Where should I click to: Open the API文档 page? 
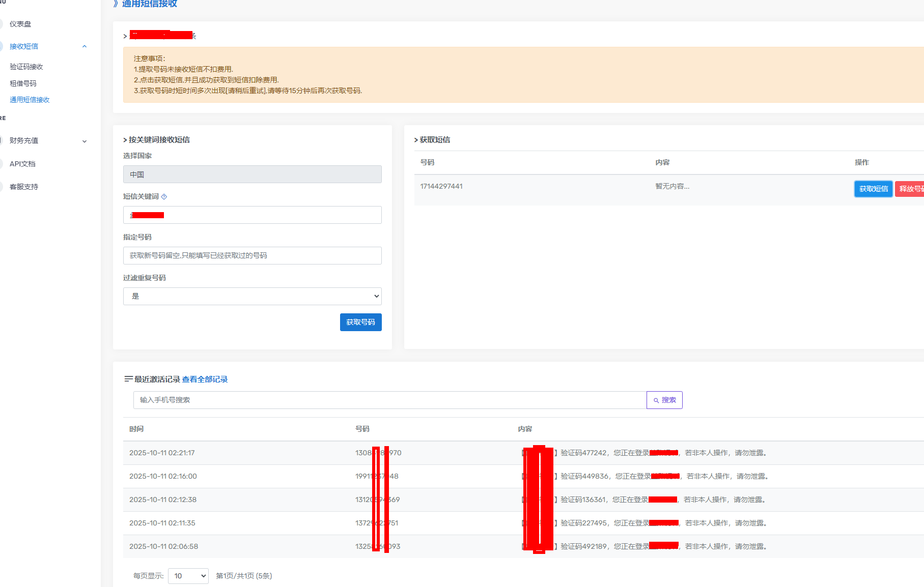pyautogui.click(x=22, y=164)
